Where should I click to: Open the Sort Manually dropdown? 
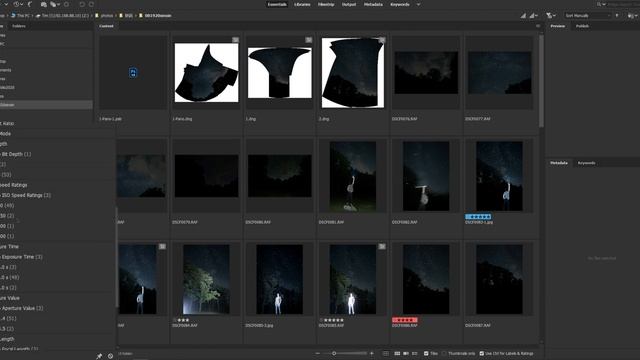pos(587,16)
